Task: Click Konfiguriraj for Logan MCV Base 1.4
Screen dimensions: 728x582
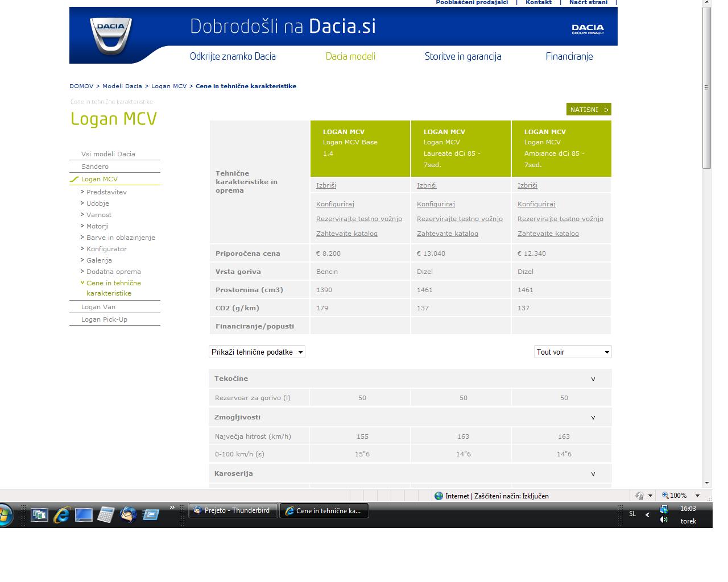Action: tap(335, 204)
